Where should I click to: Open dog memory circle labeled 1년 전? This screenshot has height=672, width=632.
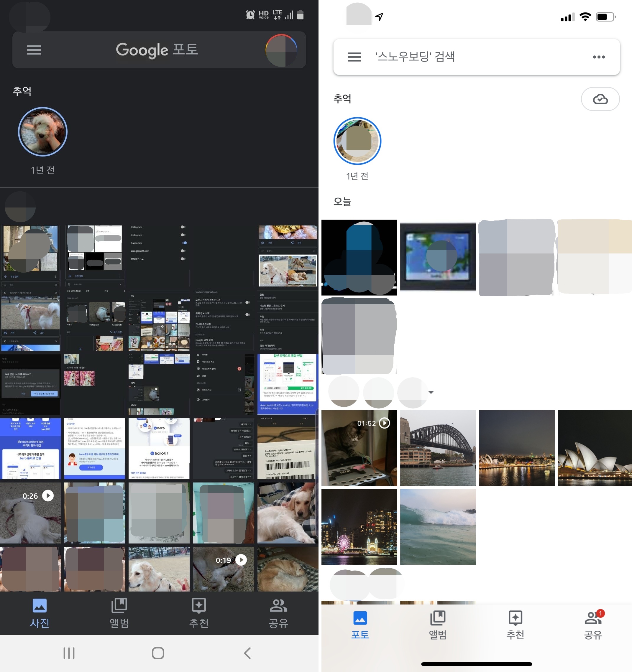(42, 132)
